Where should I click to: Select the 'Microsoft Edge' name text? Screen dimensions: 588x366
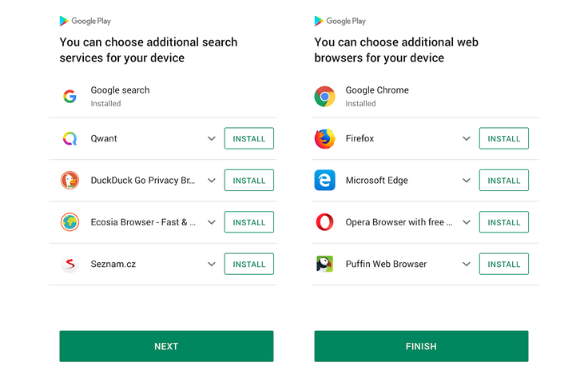(x=376, y=181)
